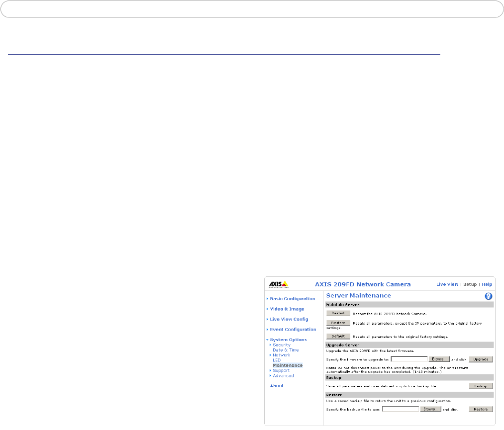Click the firmware file path input field

click(x=409, y=359)
